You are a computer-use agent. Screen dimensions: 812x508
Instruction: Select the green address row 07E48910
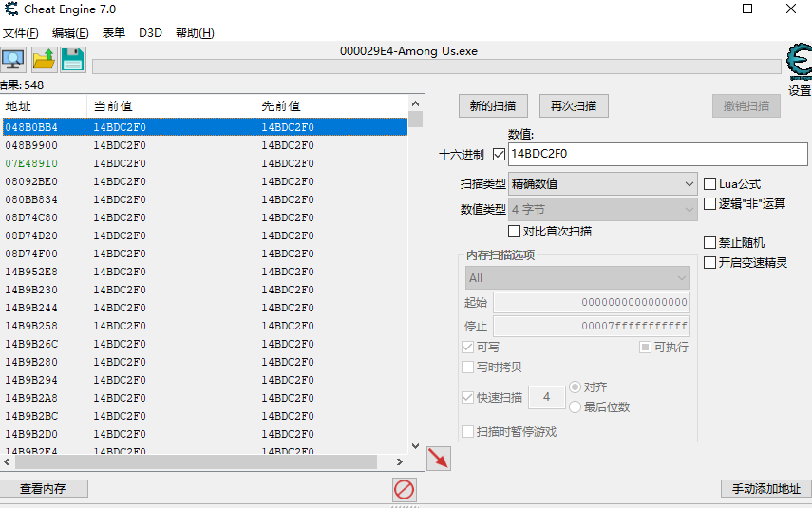(205, 163)
